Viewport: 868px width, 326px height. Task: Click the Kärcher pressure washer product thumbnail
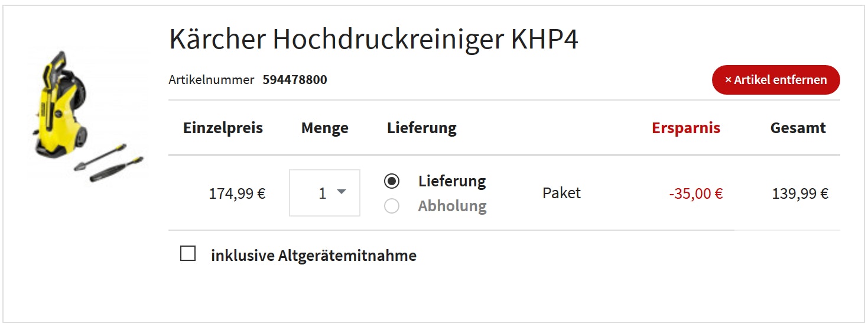tap(87, 114)
